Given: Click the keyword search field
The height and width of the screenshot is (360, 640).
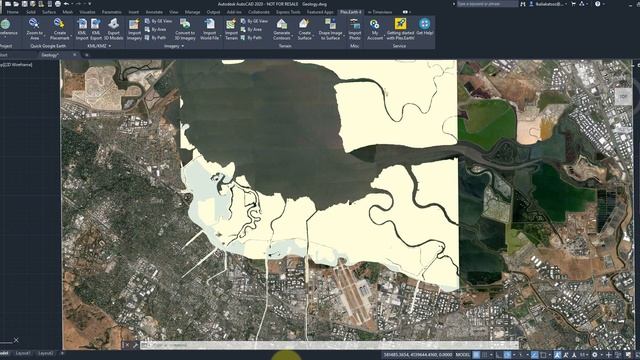Looking at the screenshot, I should (487, 4).
